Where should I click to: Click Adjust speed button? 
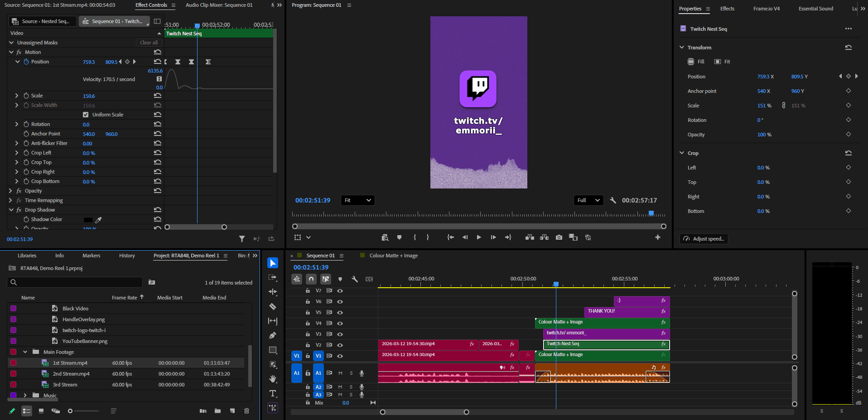[704, 239]
